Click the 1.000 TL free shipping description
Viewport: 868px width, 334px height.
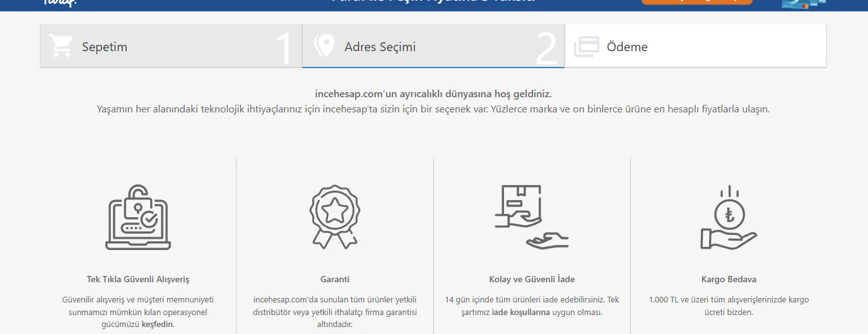tap(729, 306)
